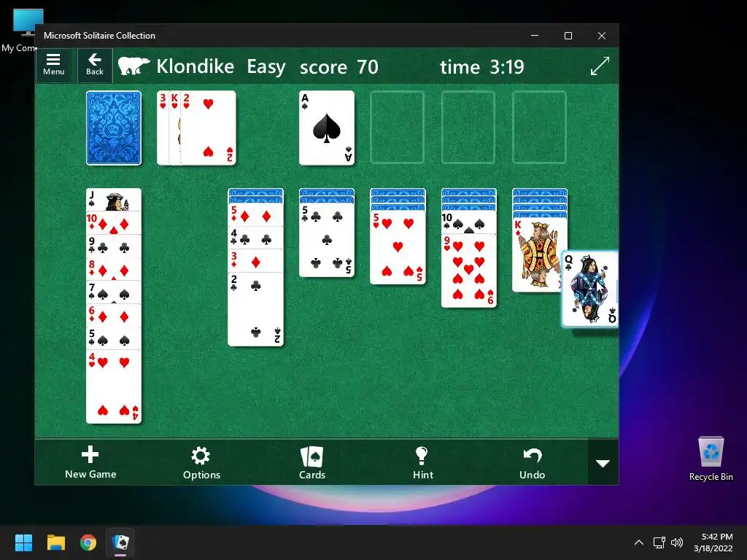Select the 2 of clubs card
This screenshot has height=560, width=747.
tap(255, 309)
